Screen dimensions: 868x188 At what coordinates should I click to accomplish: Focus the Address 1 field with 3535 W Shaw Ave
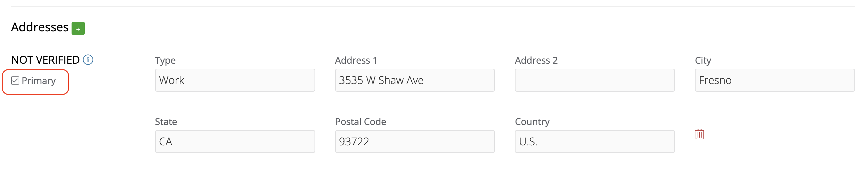(x=415, y=80)
